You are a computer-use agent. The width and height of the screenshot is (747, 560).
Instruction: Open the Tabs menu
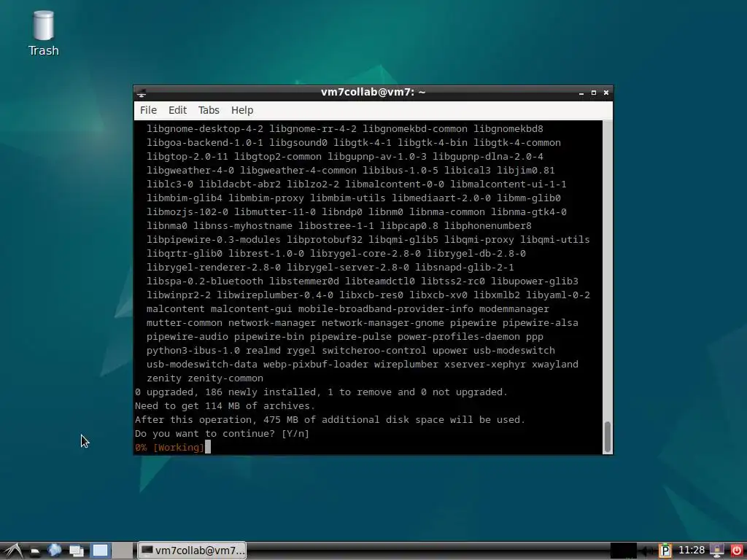click(209, 110)
